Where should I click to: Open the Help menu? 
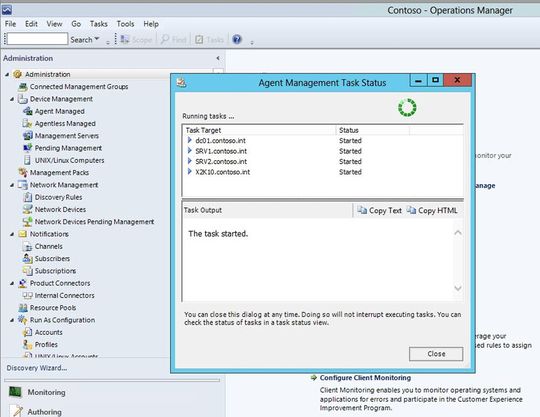(151, 24)
